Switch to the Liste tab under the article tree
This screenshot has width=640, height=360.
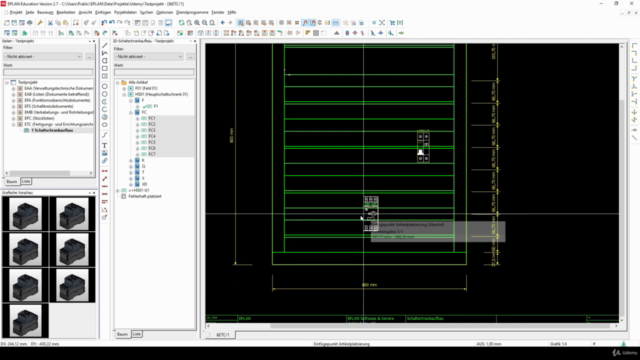(x=137, y=334)
